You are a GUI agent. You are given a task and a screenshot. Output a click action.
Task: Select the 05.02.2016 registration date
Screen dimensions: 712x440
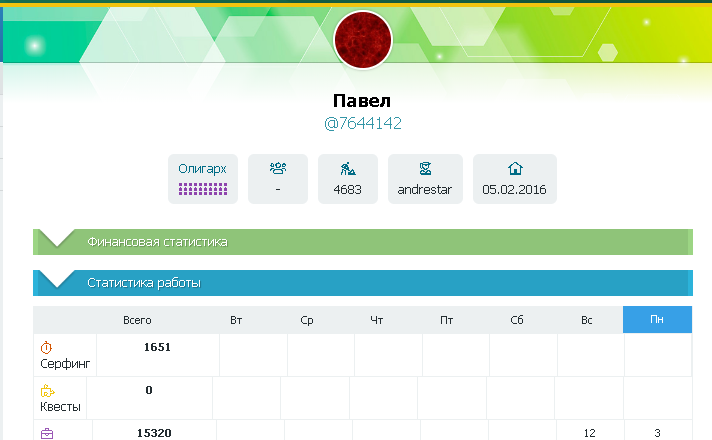[x=514, y=189]
